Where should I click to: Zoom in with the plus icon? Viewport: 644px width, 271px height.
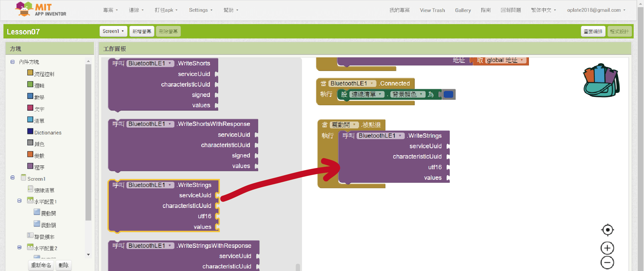[607, 248]
